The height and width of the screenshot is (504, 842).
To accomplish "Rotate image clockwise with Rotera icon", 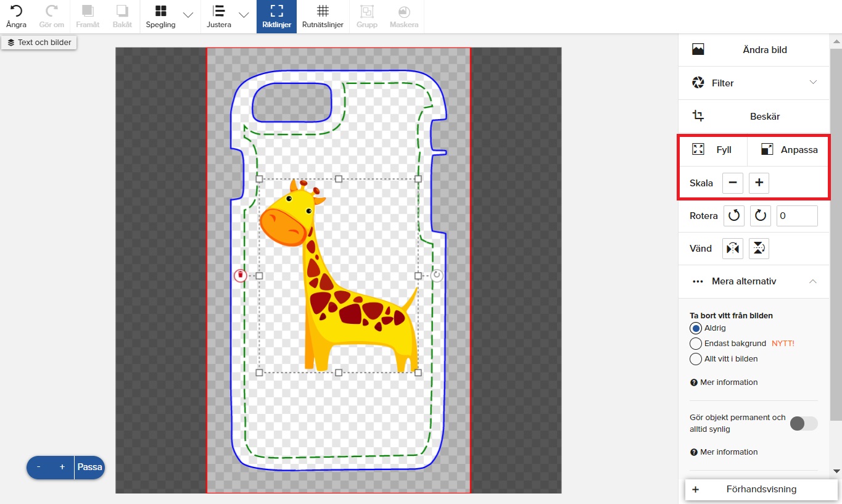I will coord(760,216).
